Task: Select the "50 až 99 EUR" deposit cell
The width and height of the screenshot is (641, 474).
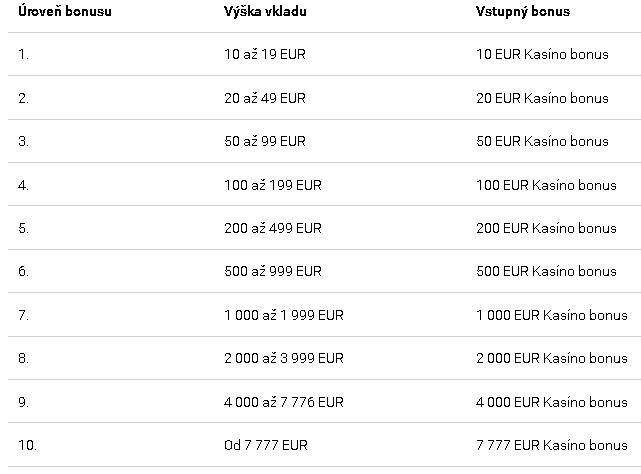Action: pos(265,141)
